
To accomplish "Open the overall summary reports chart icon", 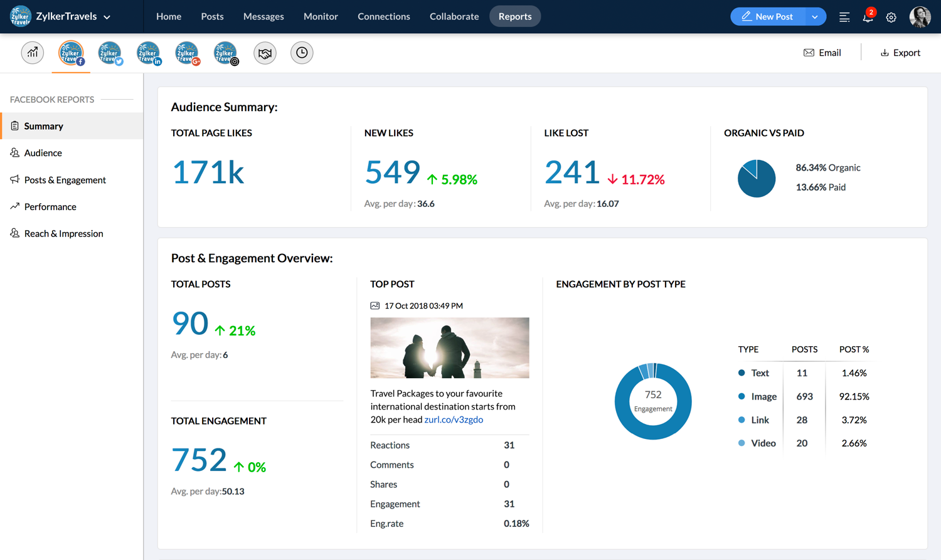I will click(x=33, y=53).
